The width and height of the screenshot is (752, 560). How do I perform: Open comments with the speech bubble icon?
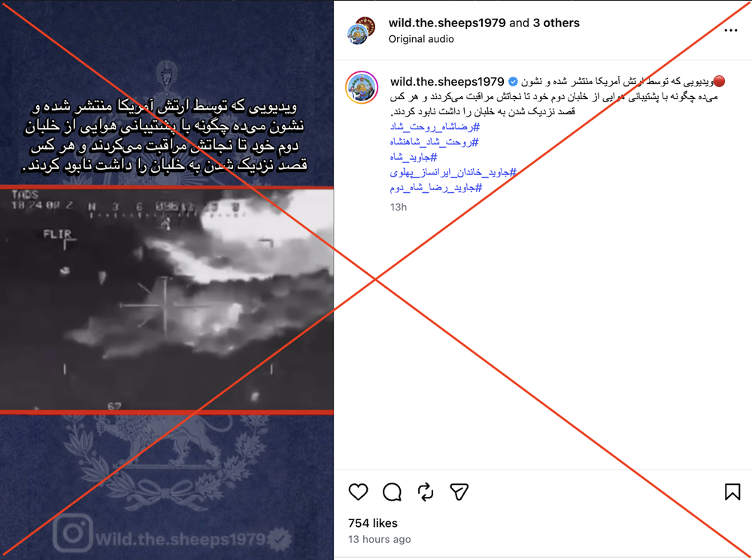coord(392,492)
